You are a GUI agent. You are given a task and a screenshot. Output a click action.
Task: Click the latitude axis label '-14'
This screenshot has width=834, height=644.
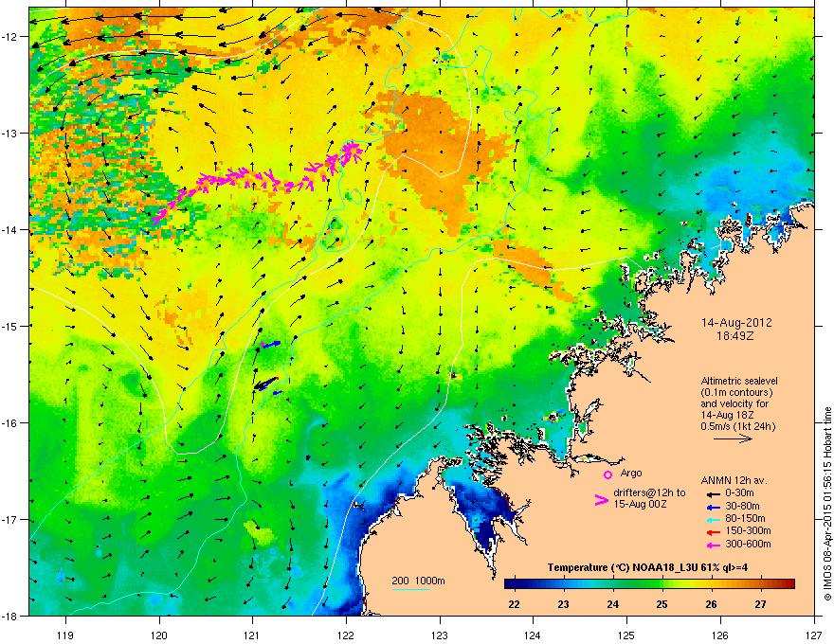pos(10,229)
